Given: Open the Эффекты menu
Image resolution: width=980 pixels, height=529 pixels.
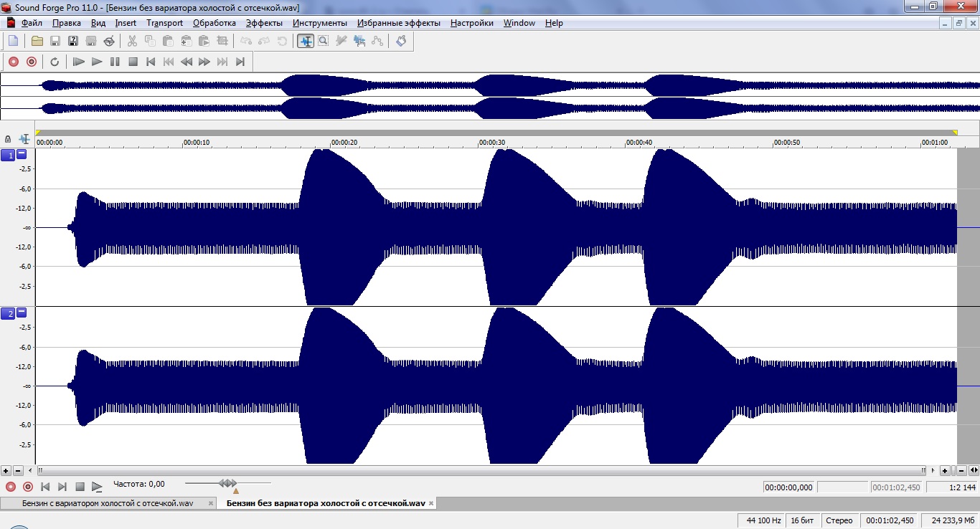Looking at the screenshot, I should coord(264,23).
